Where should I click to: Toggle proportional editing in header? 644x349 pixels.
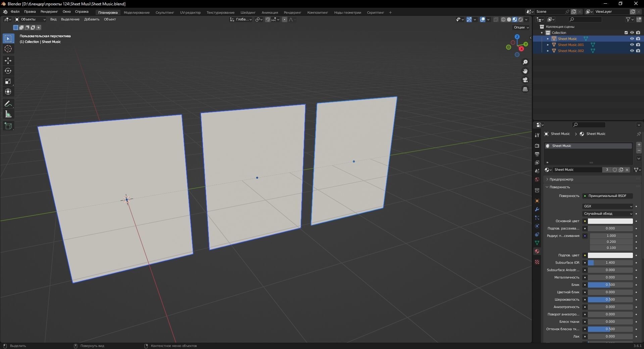285,19
